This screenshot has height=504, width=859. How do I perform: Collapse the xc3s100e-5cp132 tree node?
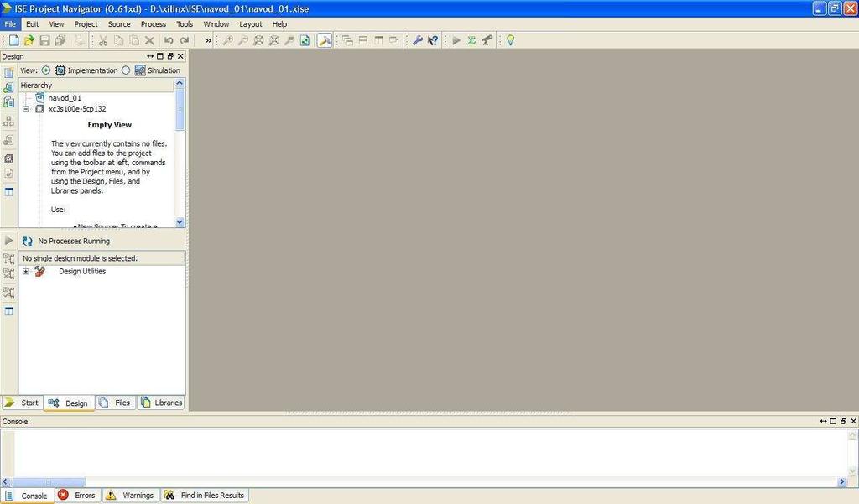pos(26,109)
